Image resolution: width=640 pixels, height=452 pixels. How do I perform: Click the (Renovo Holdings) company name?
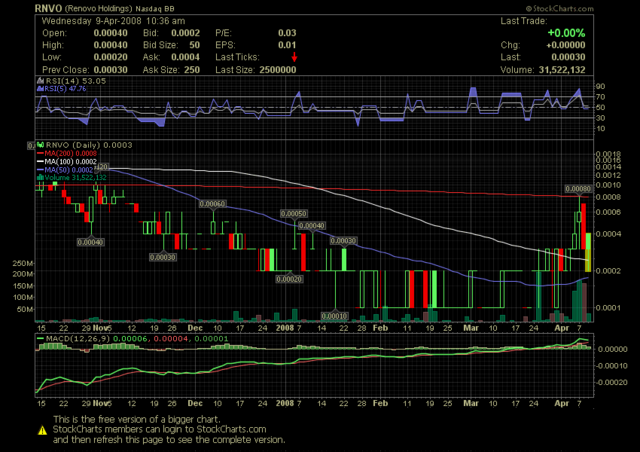pyautogui.click(x=98, y=9)
